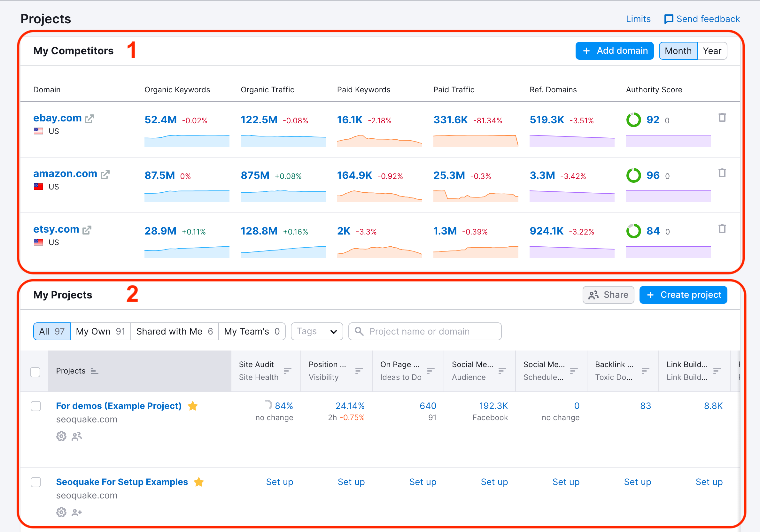Click Set up under Site Audit column
Image resolution: width=760 pixels, height=532 pixels.
point(280,482)
